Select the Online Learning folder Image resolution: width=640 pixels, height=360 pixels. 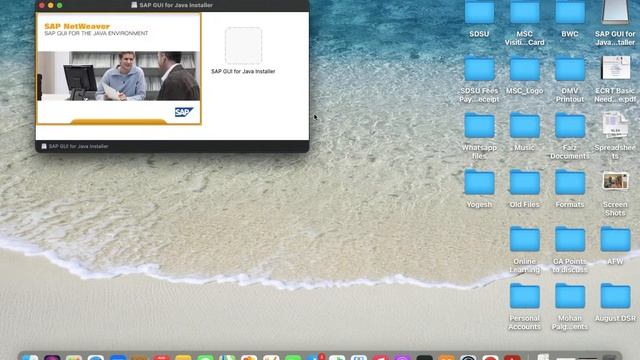[524, 239]
